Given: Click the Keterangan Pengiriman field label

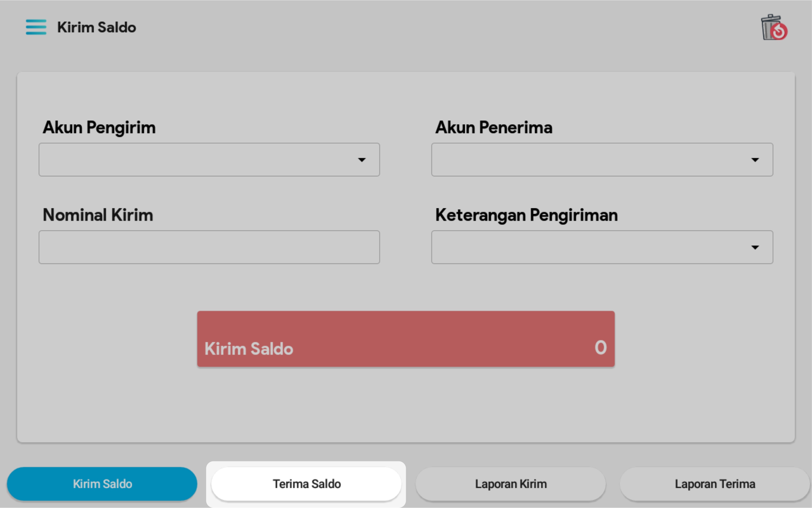Looking at the screenshot, I should pos(526,215).
